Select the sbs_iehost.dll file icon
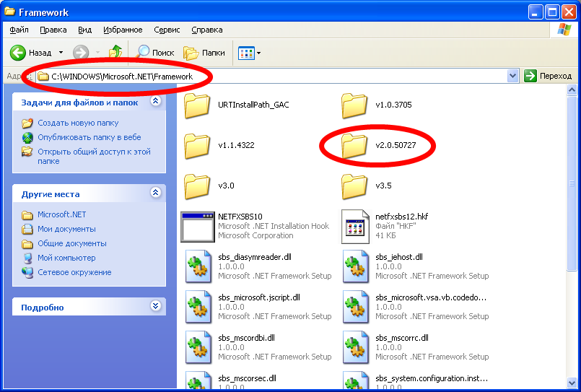This screenshot has width=581, height=392. point(356,266)
